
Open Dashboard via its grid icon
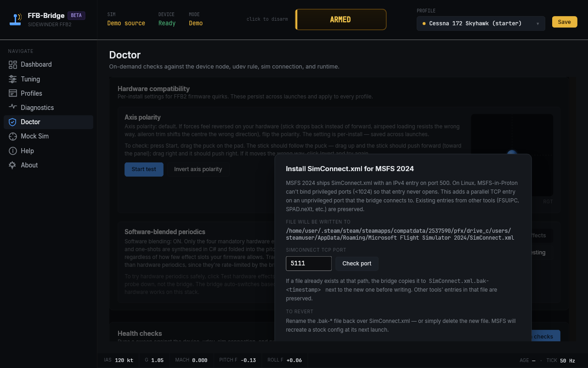(13, 64)
